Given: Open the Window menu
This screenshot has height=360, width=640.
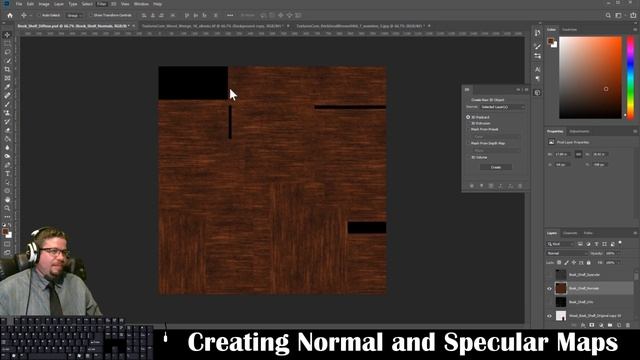Looking at the screenshot, I should click(141, 4).
